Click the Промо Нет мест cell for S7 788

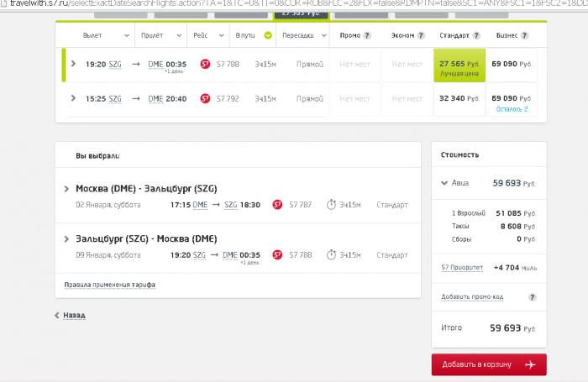click(x=354, y=65)
